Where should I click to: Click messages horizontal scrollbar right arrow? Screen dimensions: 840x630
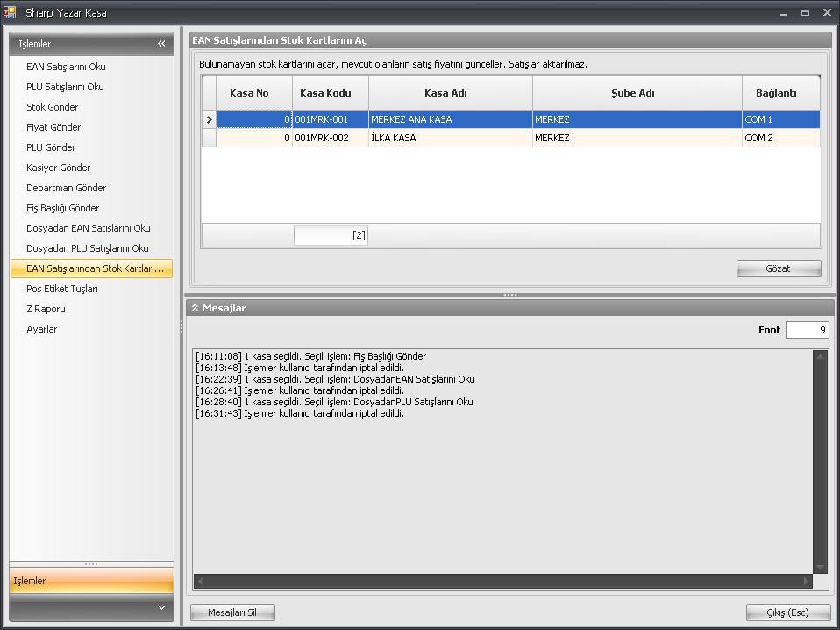(x=806, y=581)
